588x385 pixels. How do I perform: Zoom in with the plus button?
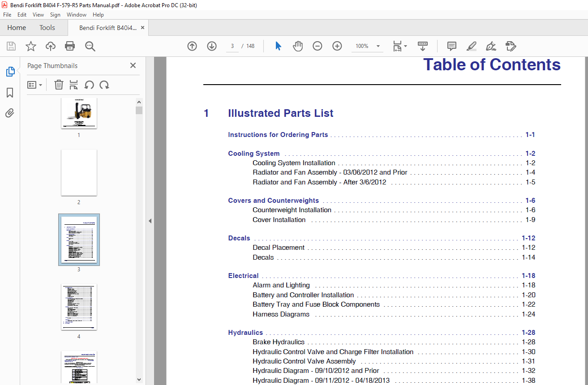(337, 46)
